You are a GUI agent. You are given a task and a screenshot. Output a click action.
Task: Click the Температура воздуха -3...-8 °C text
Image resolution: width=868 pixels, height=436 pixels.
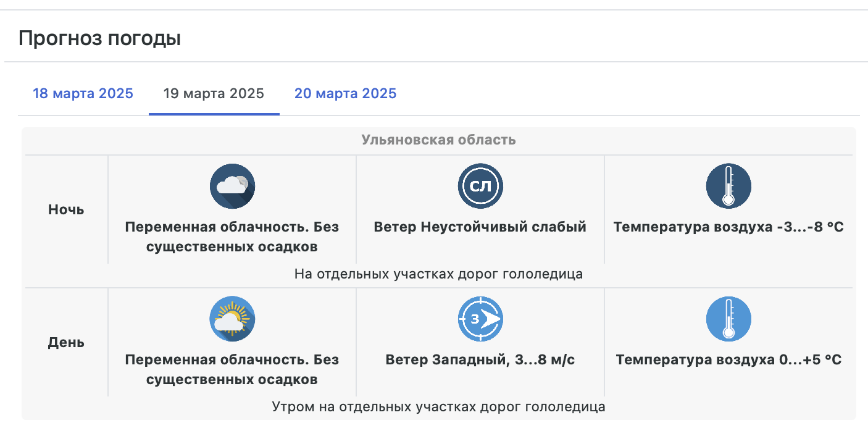pyautogui.click(x=728, y=227)
